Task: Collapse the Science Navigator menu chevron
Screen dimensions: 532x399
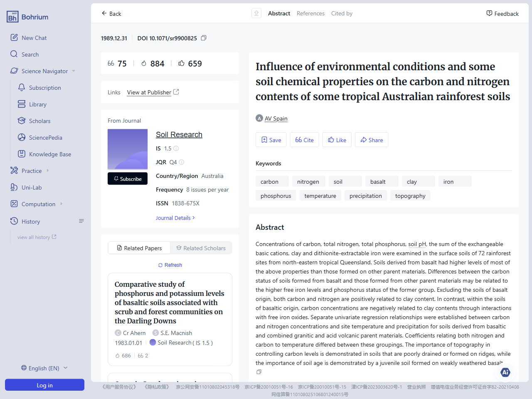Action: 74,71
